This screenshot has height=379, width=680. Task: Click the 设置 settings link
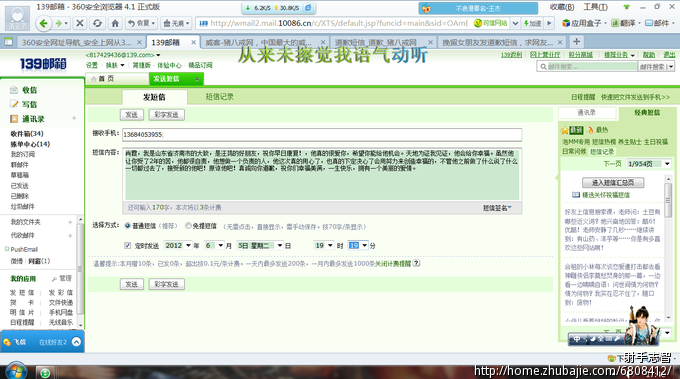point(92,65)
